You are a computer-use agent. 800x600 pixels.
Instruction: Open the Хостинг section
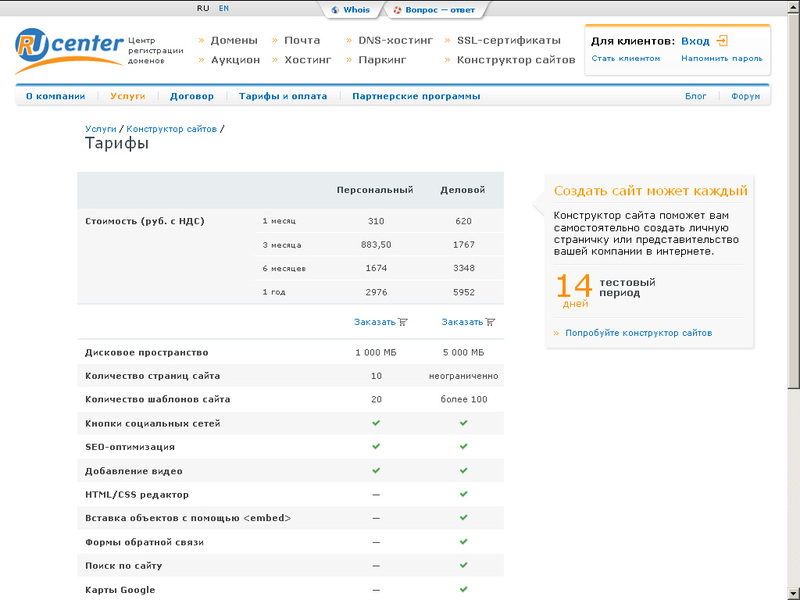point(308,60)
